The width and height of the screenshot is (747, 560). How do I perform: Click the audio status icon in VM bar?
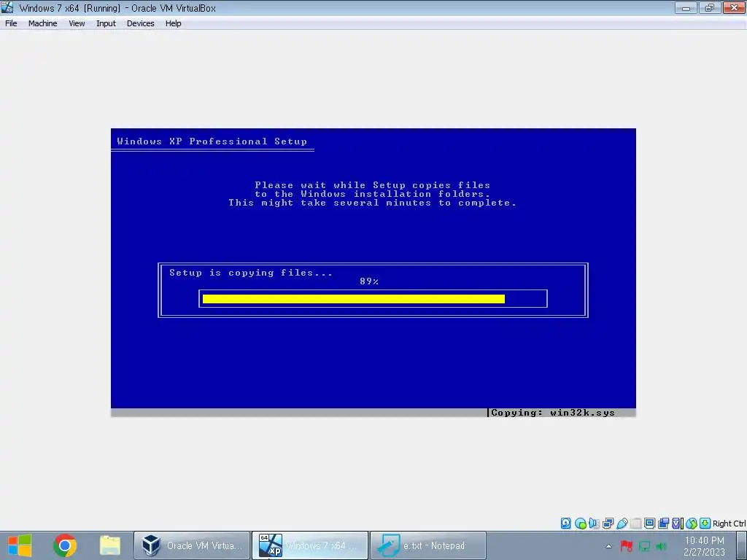click(x=594, y=524)
